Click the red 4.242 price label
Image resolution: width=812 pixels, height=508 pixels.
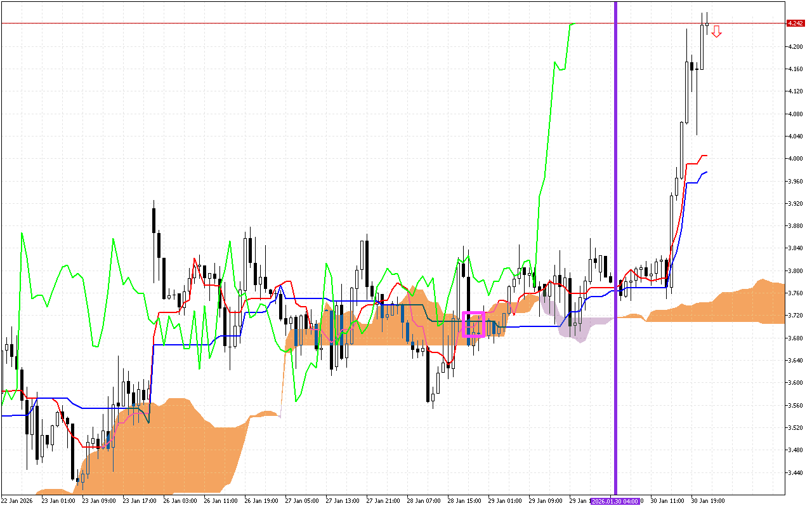tap(795, 23)
